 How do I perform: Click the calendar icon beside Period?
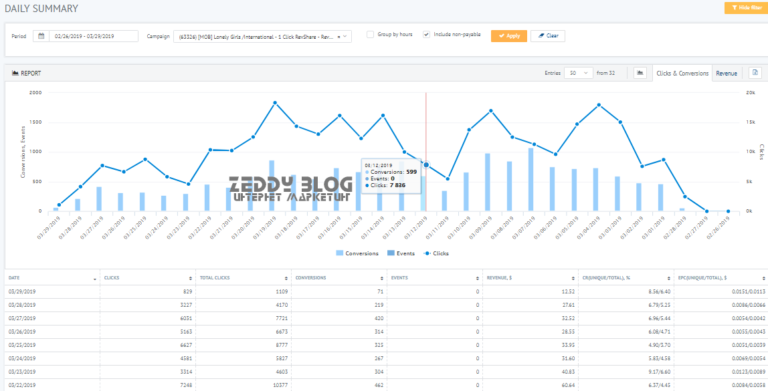[x=41, y=36]
